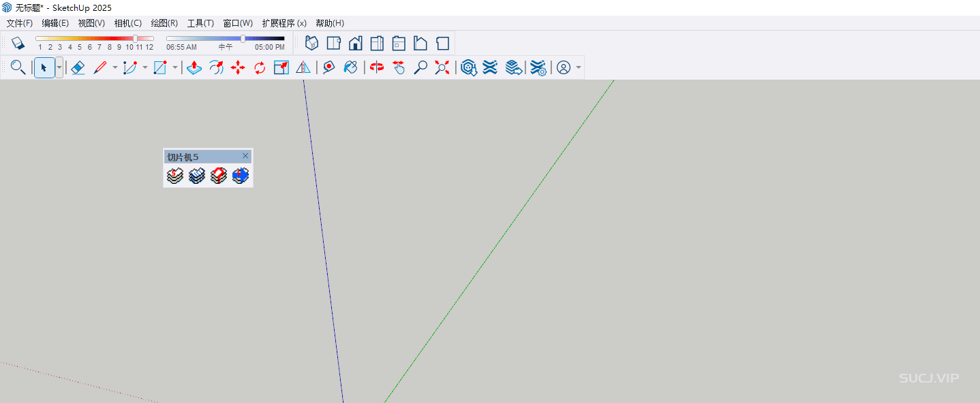Screen dimensions: 980x403
Task: Choose the Move tool
Action: (238, 67)
